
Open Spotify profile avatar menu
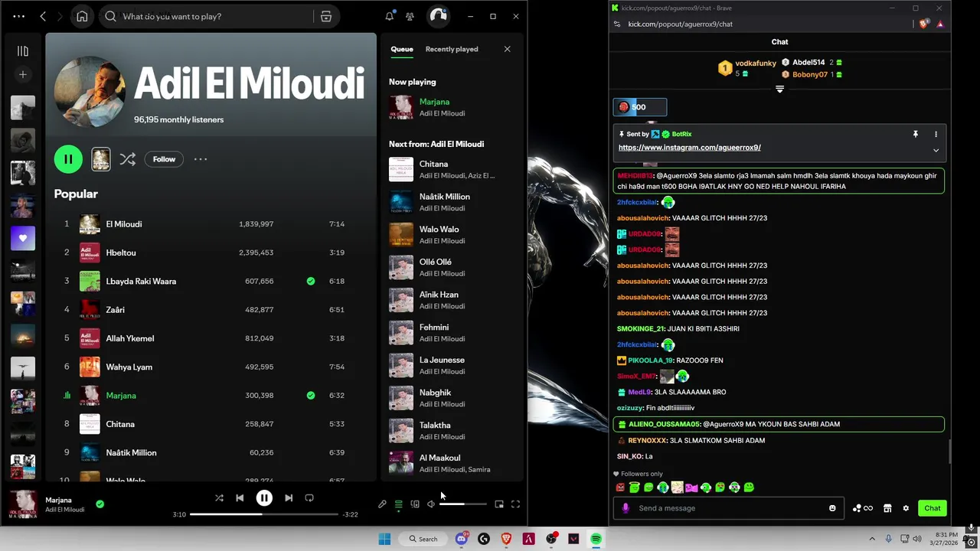pos(437,16)
